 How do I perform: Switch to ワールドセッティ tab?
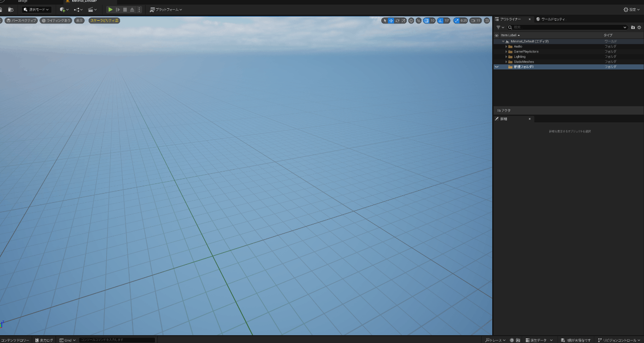tap(551, 19)
